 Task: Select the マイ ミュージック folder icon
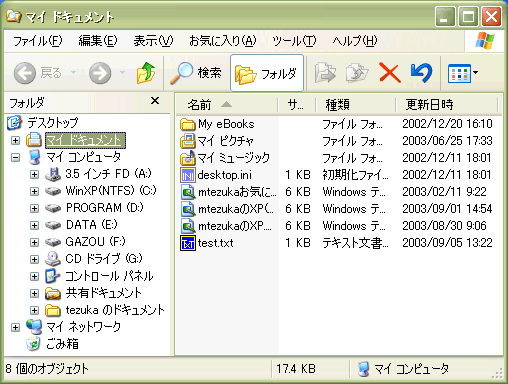pyautogui.click(x=188, y=158)
